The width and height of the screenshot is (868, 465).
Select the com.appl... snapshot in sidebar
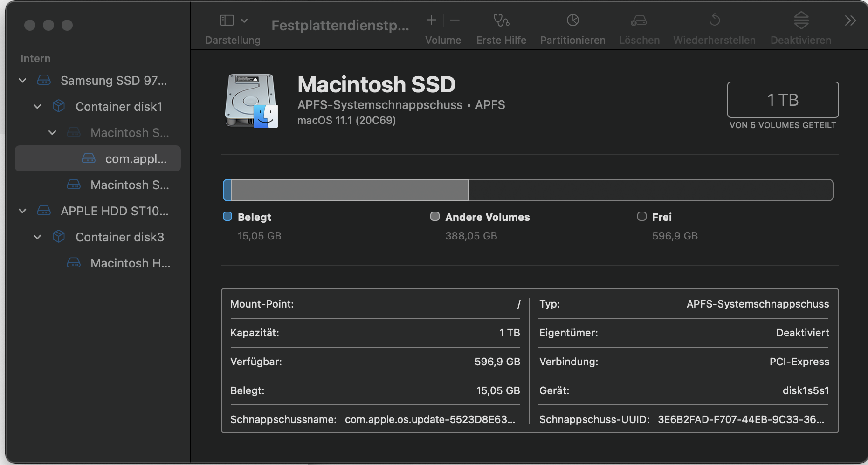(x=135, y=159)
